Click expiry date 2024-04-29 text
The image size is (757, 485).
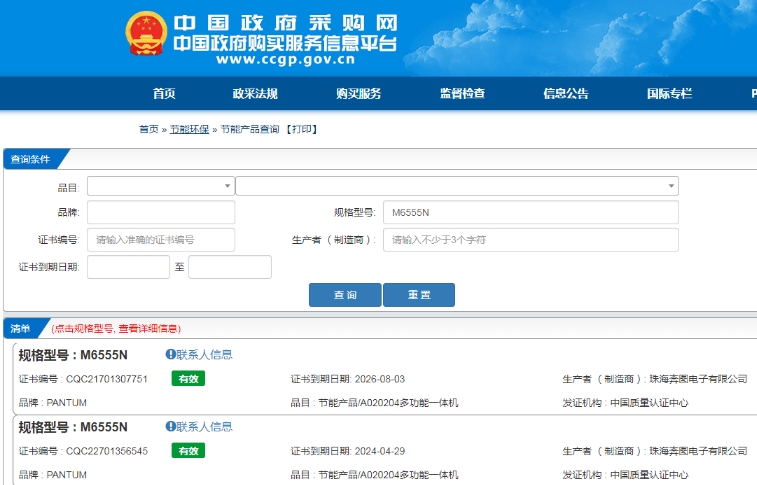pos(379,451)
